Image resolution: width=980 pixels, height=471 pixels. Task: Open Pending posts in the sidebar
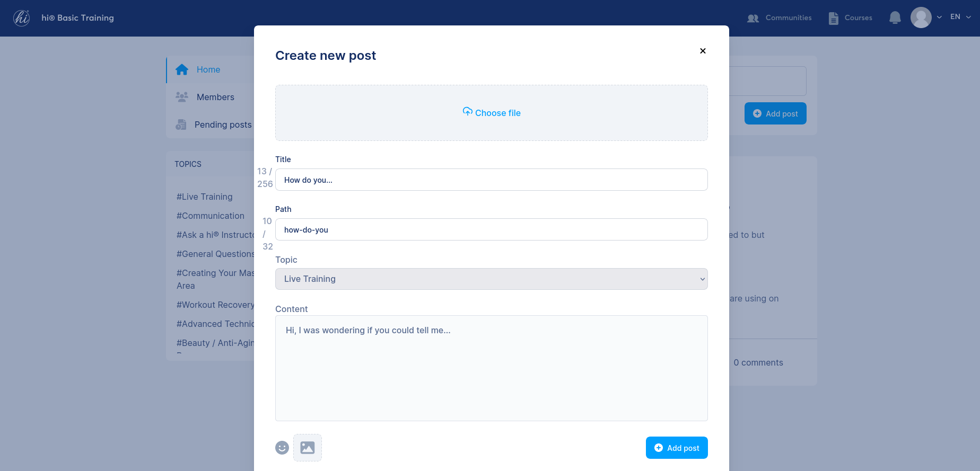point(223,125)
